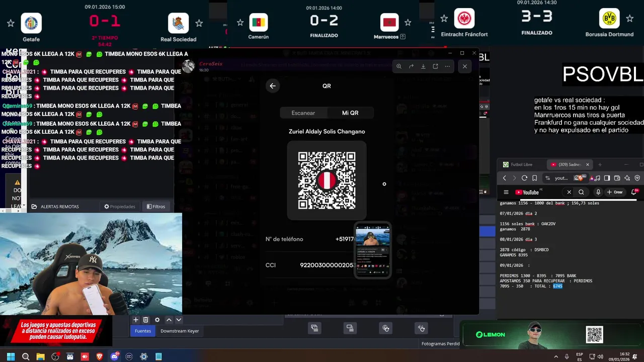
Task: Bookmark the page in browser
Action: click(534, 178)
